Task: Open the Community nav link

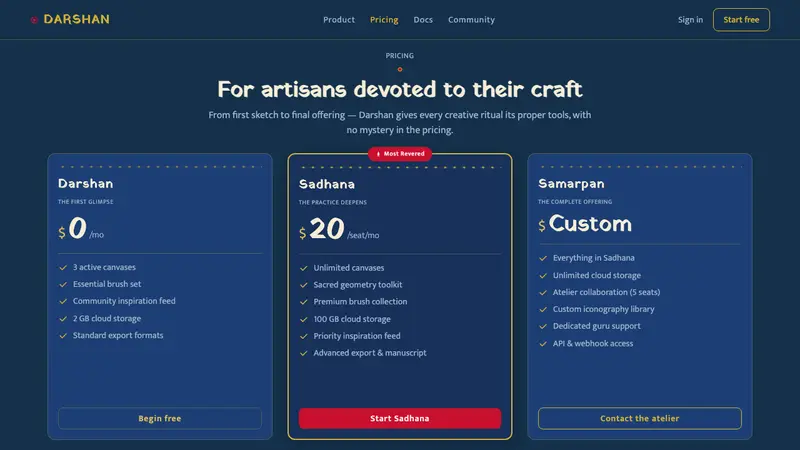Action: (471, 20)
